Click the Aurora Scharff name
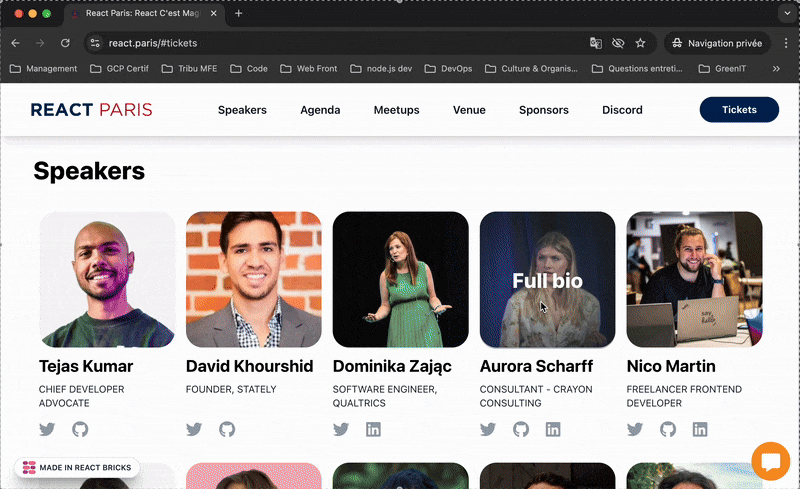This screenshot has width=800, height=489. tap(536, 366)
